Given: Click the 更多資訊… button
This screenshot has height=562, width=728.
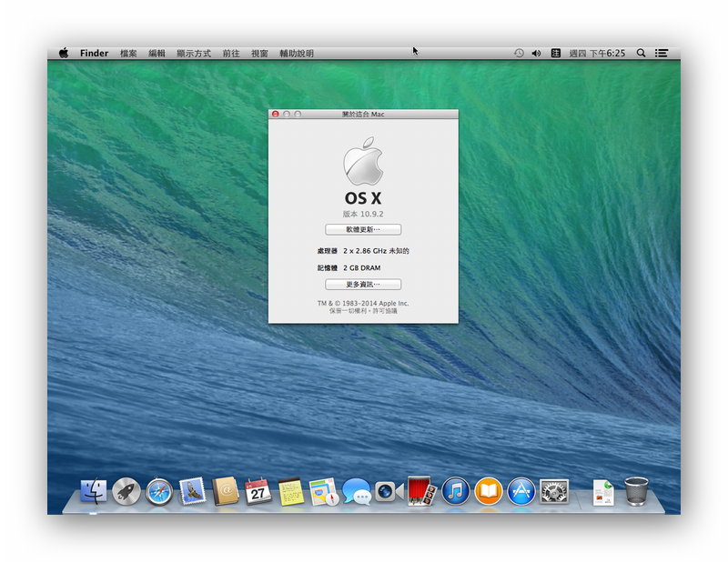Looking at the screenshot, I should click(363, 285).
